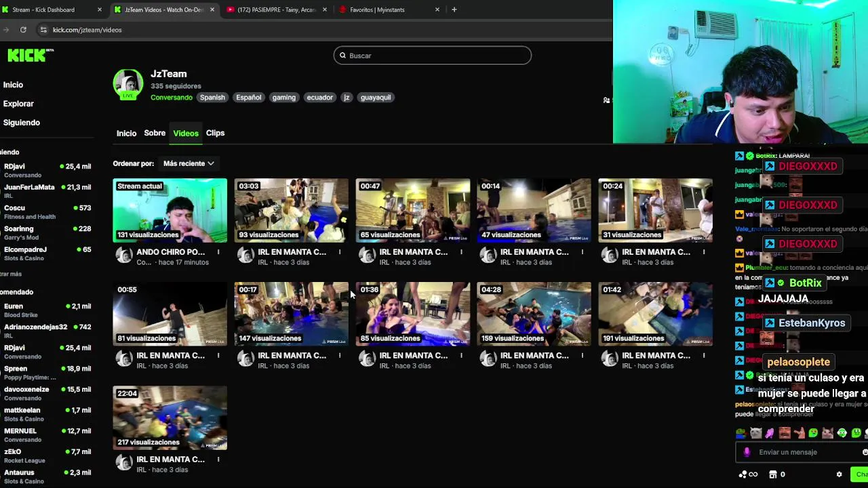This screenshot has height=488, width=868.
Task: Insert the Pepe frog emote in chat
Action: click(x=741, y=433)
